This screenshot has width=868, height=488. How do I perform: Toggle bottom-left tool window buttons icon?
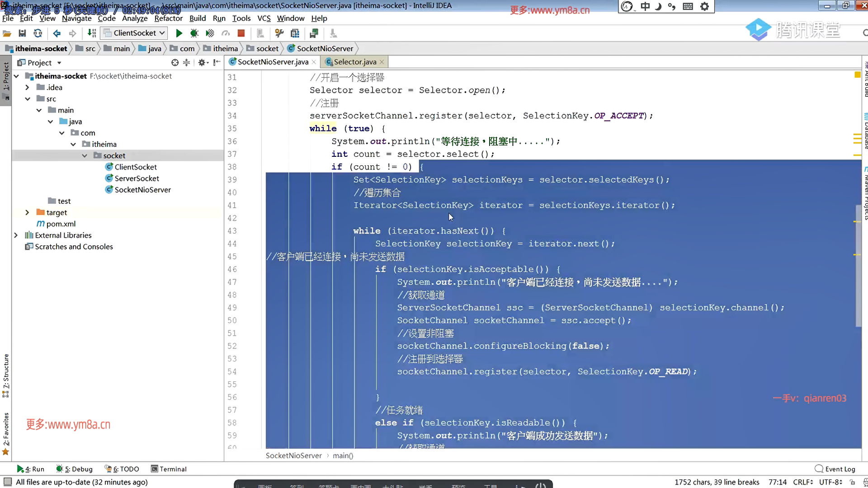pos(8,482)
